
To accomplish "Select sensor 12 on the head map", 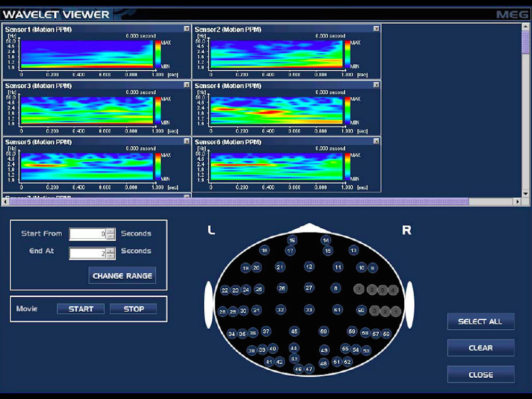I will [x=309, y=267].
